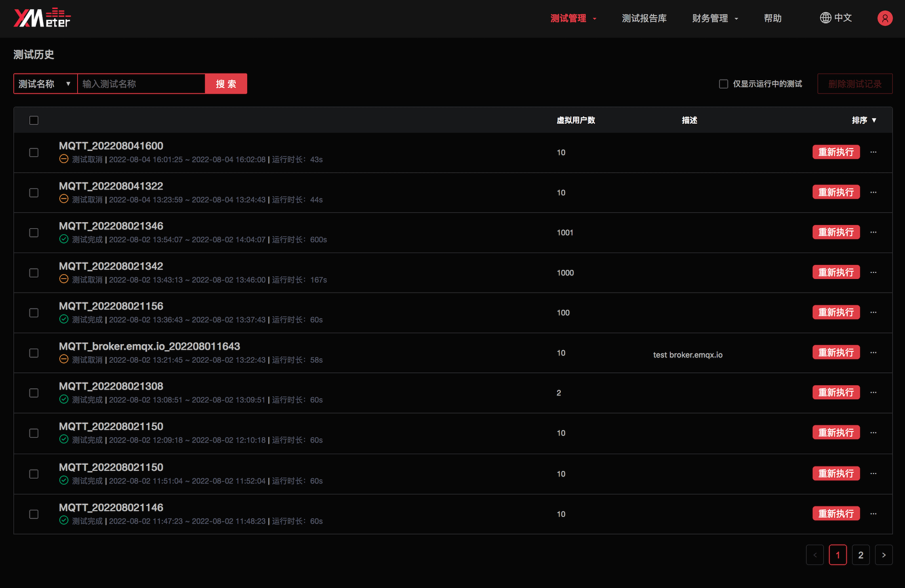Click completed status icon of MQTT_202208021156
Image resolution: width=905 pixels, height=588 pixels.
click(64, 319)
